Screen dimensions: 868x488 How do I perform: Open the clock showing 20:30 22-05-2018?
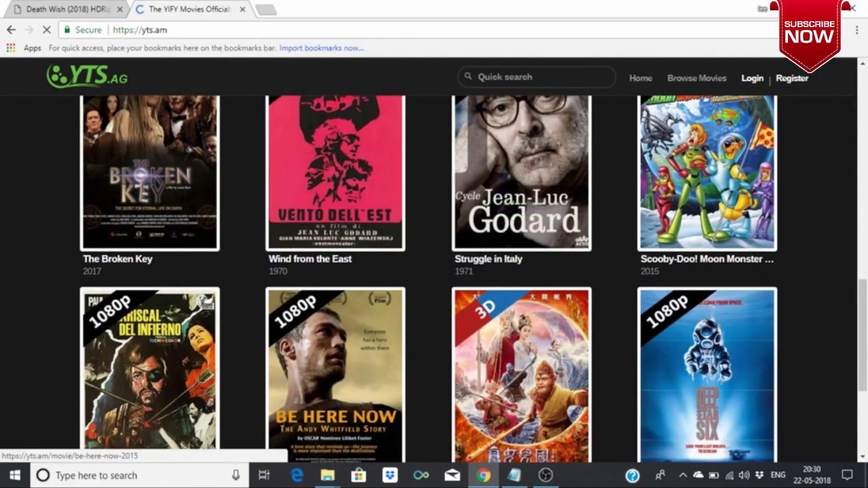click(x=812, y=475)
